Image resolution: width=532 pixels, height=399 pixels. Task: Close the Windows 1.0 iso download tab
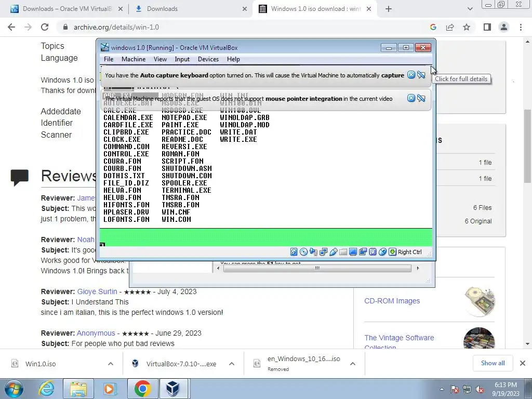tap(369, 9)
